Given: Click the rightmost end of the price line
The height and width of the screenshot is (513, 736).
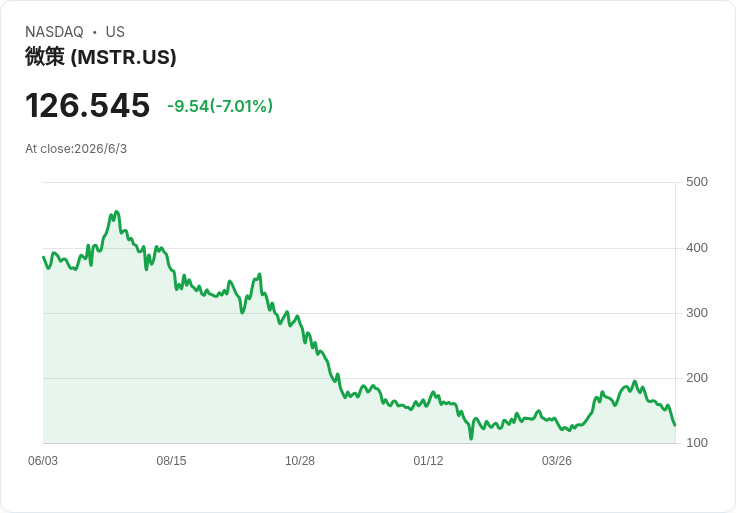Looking at the screenshot, I should pyautogui.click(x=675, y=425).
